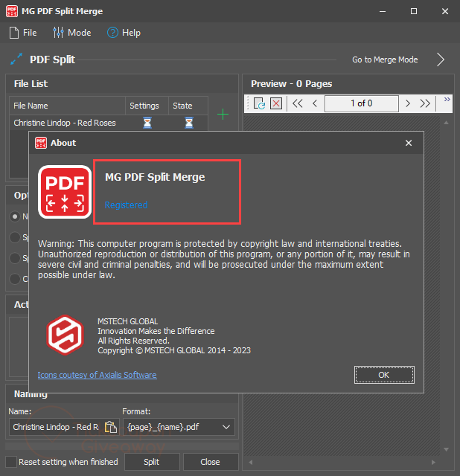Viewport: 460px width, 476px height.
Task: Open Icons coutesy of Axialis Software link
Action: (x=98, y=375)
